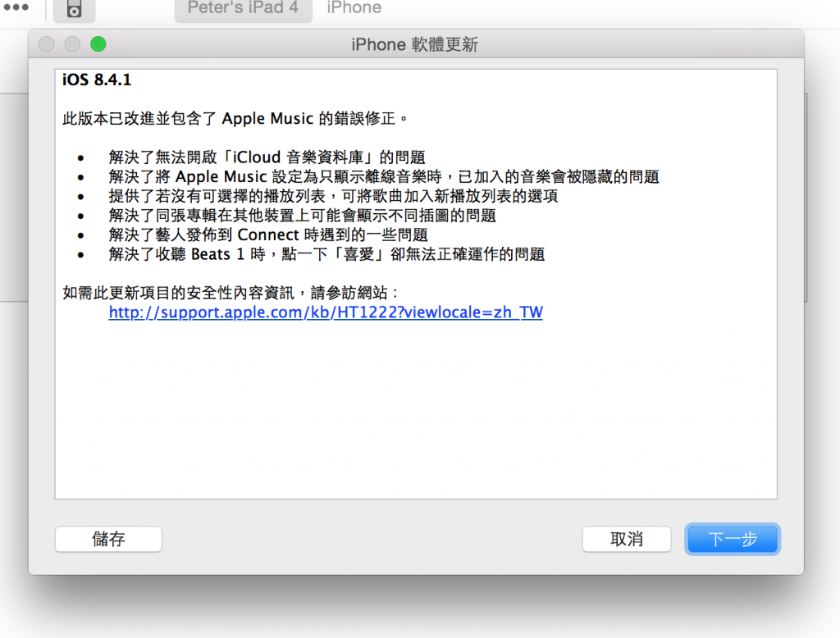Image resolution: width=840 pixels, height=638 pixels.
Task: Open the three-dots more menu in iTunes
Action: tap(16, 7)
